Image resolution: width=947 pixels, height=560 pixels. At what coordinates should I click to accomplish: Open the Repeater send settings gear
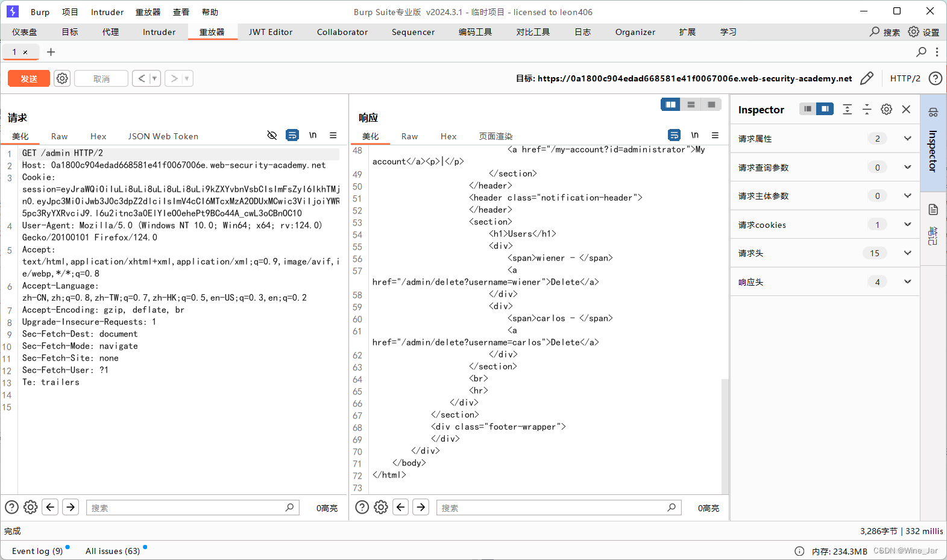[x=62, y=78]
